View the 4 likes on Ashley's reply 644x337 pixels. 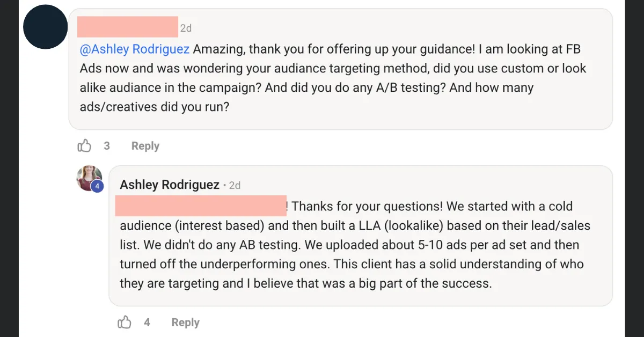point(147,323)
